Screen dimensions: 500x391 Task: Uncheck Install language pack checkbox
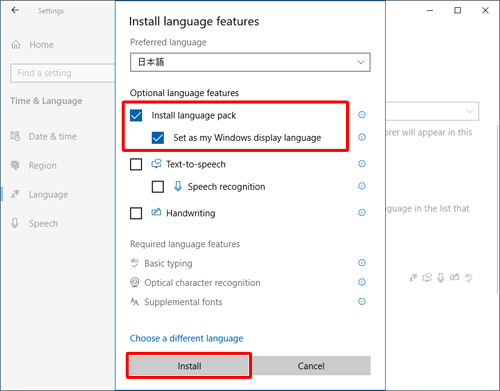(136, 115)
